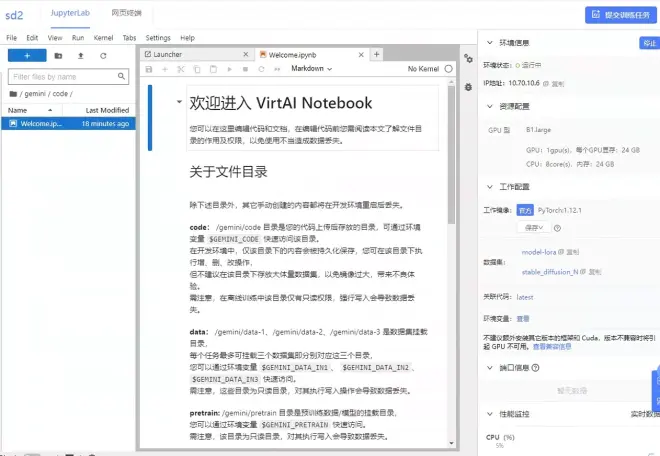Image resolution: width=660 pixels, height=456 pixels.
Task: Save the notebook using toolbar icon
Action: [x=149, y=69]
